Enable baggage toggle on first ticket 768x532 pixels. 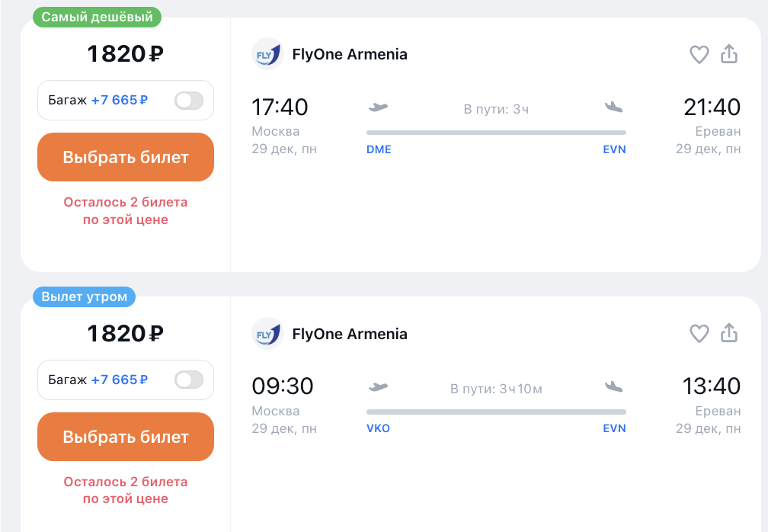(x=189, y=100)
